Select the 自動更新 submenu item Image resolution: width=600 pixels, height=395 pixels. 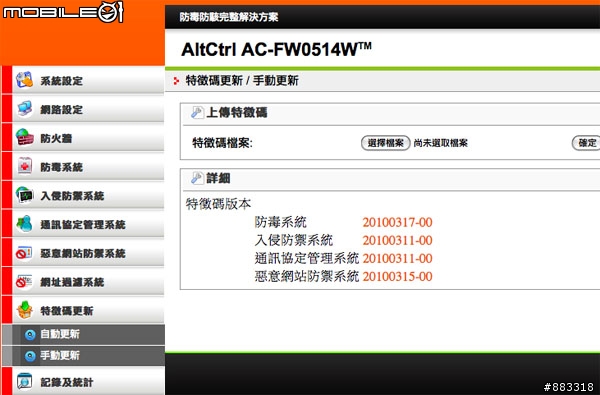[83, 335]
